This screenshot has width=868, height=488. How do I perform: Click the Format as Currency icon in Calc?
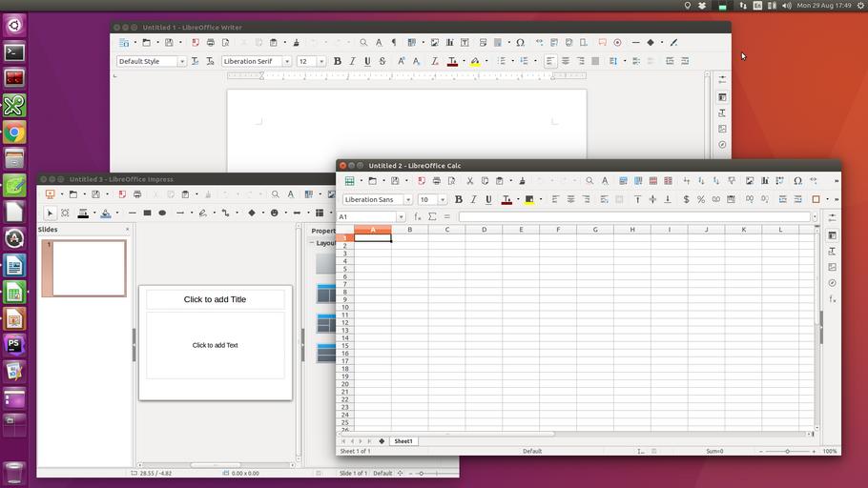[686, 199]
